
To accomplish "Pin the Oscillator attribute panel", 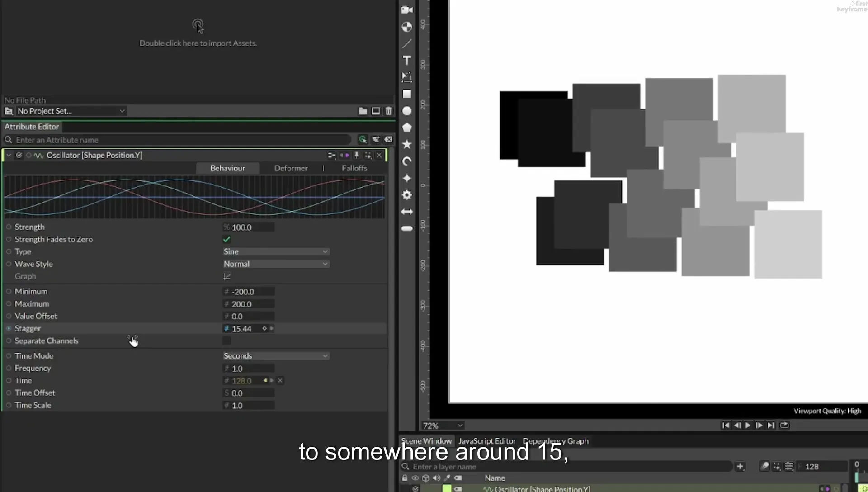I will pyautogui.click(x=356, y=155).
